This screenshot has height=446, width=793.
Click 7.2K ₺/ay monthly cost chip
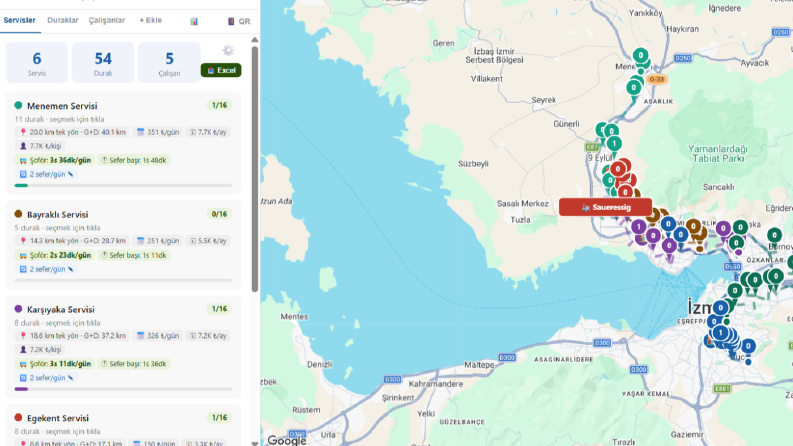208,336
